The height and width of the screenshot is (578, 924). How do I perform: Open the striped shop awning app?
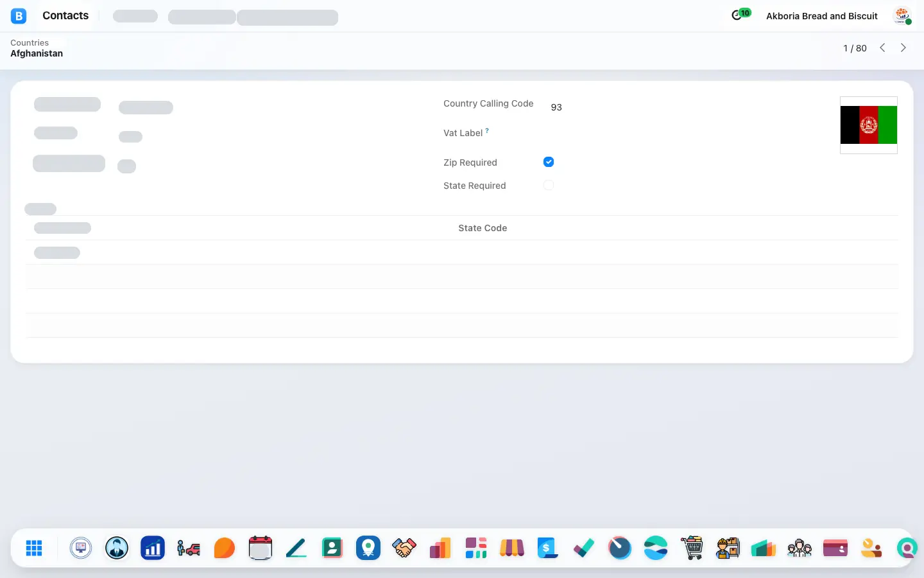click(x=512, y=548)
